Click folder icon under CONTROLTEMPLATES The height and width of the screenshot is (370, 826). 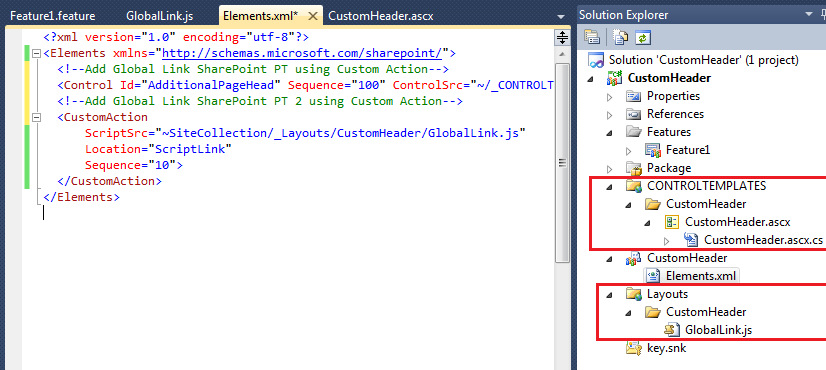pos(653,204)
